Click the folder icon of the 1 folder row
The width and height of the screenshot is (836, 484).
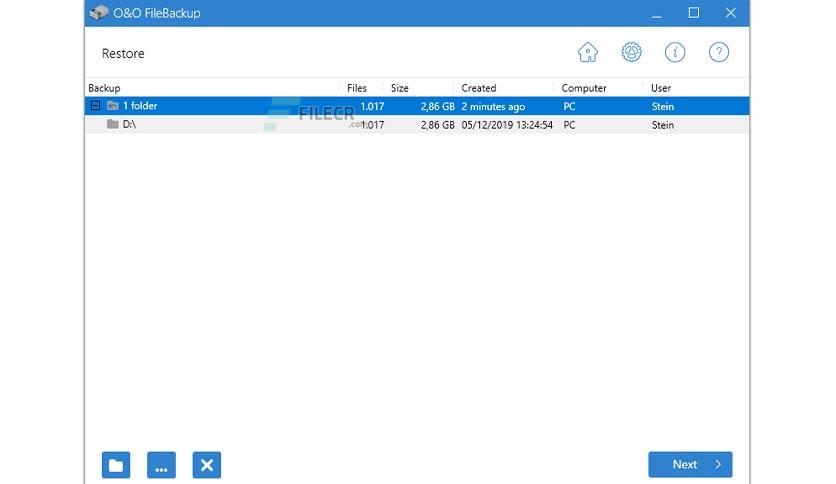tap(112, 106)
